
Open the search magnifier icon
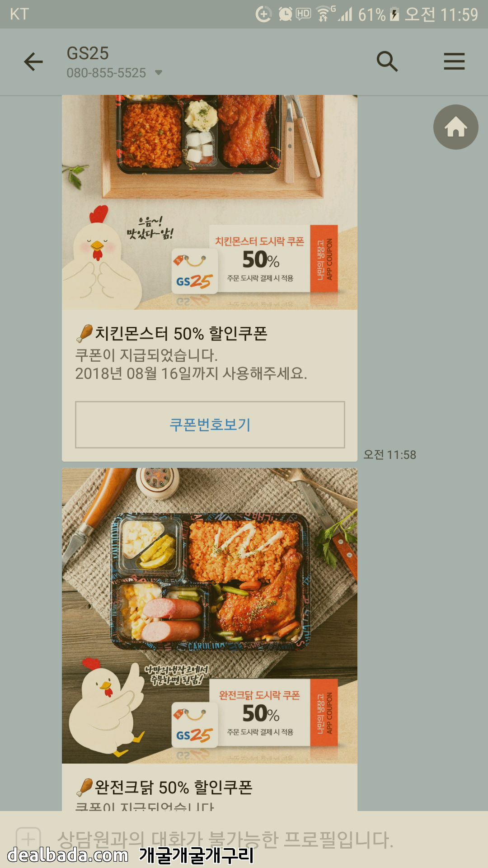387,61
